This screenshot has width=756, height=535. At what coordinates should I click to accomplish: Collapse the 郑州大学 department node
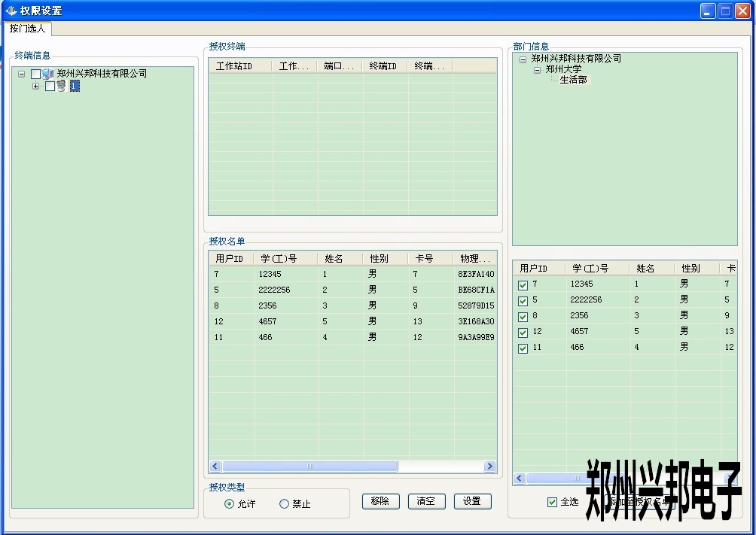tap(537, 70)
